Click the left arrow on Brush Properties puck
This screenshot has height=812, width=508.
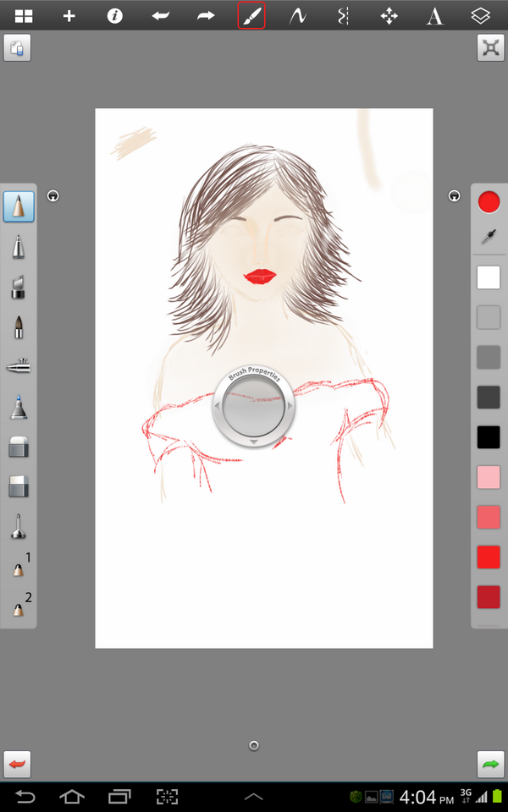[x=218, y=406]
